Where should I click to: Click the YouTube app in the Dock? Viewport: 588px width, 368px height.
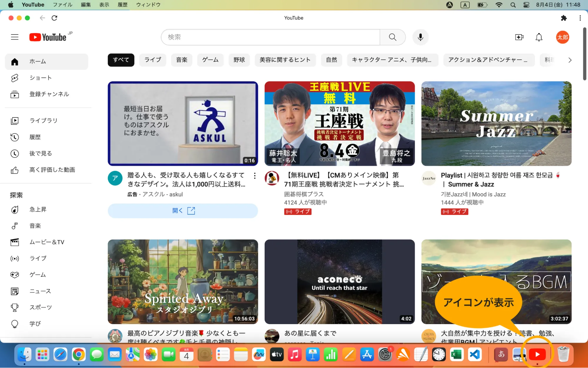[x=537, y=355]
